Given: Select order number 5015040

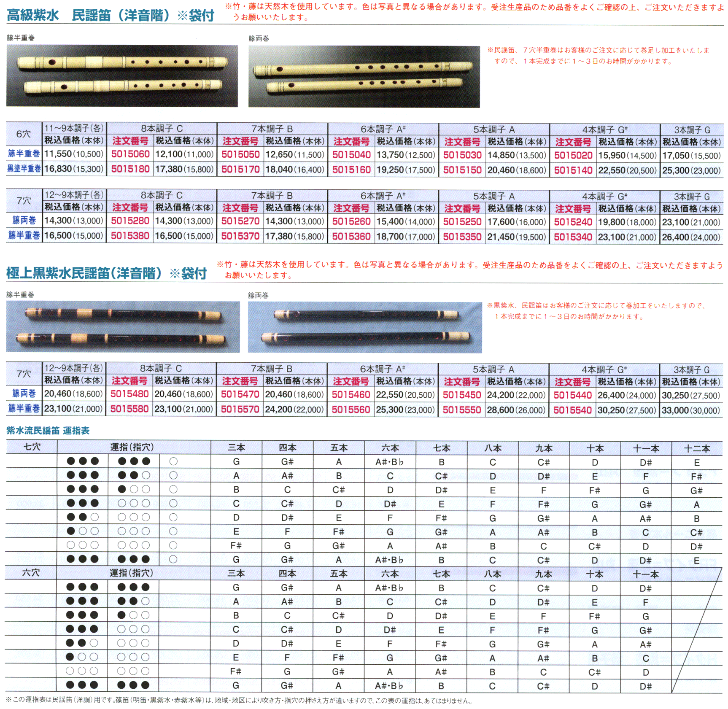Looking at the screenshot, I should click(351, 155).
